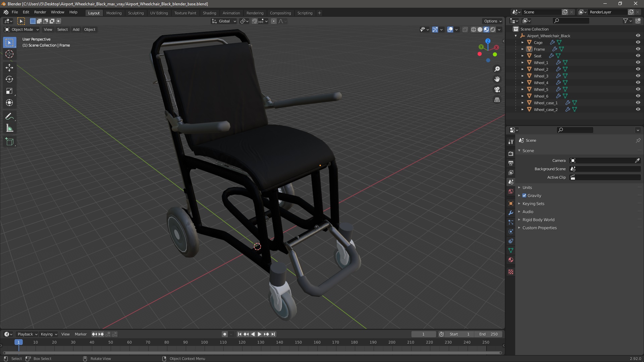This screenshot has width=644, height=362.
Task: Open the Texture properties tab
Action: click(511, 272)
